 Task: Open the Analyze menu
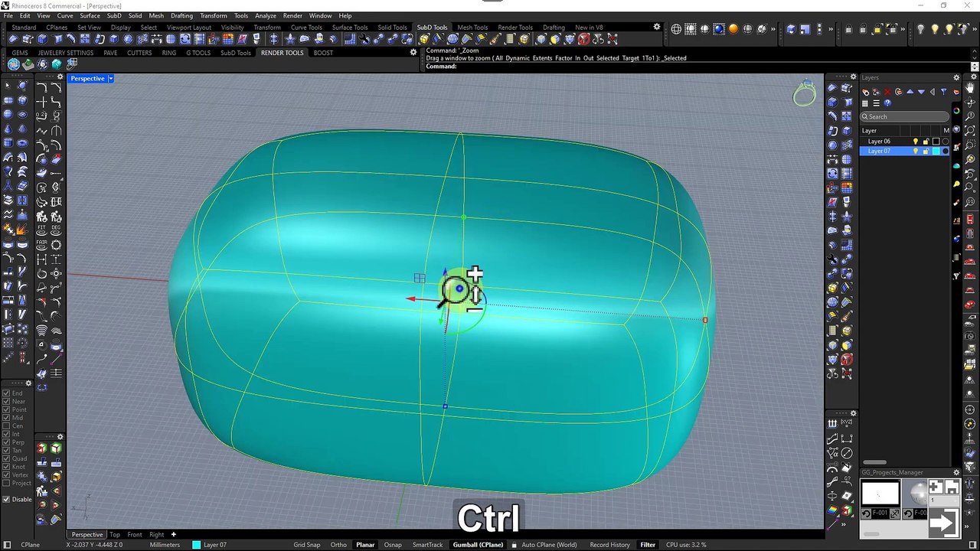pos(266,15)
